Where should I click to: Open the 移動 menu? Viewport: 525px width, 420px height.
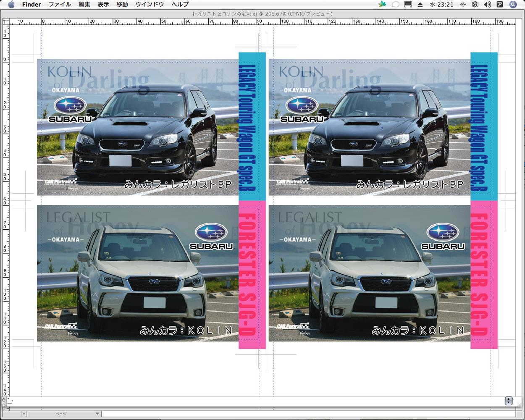(122, 4)
